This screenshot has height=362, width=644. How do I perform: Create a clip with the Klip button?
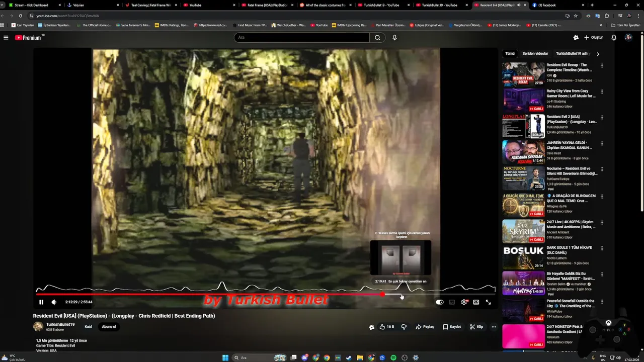pos(476,327)
